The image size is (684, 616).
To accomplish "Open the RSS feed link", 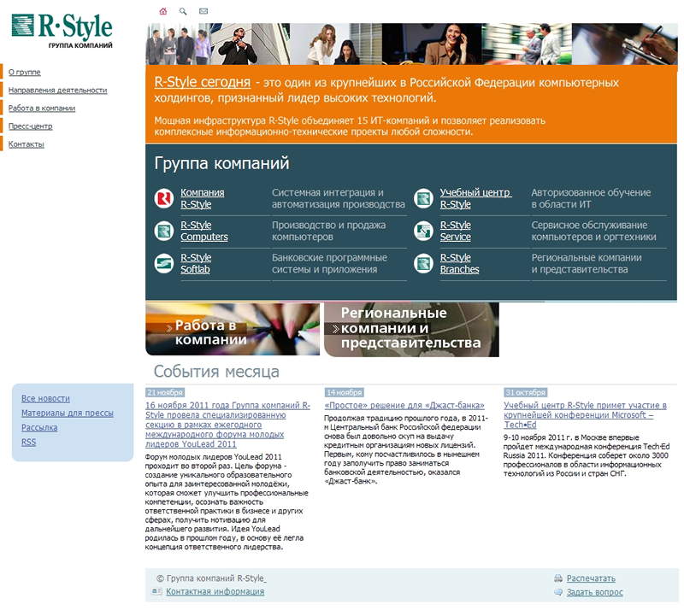I will pyautogui.click(x=28, y=442).
